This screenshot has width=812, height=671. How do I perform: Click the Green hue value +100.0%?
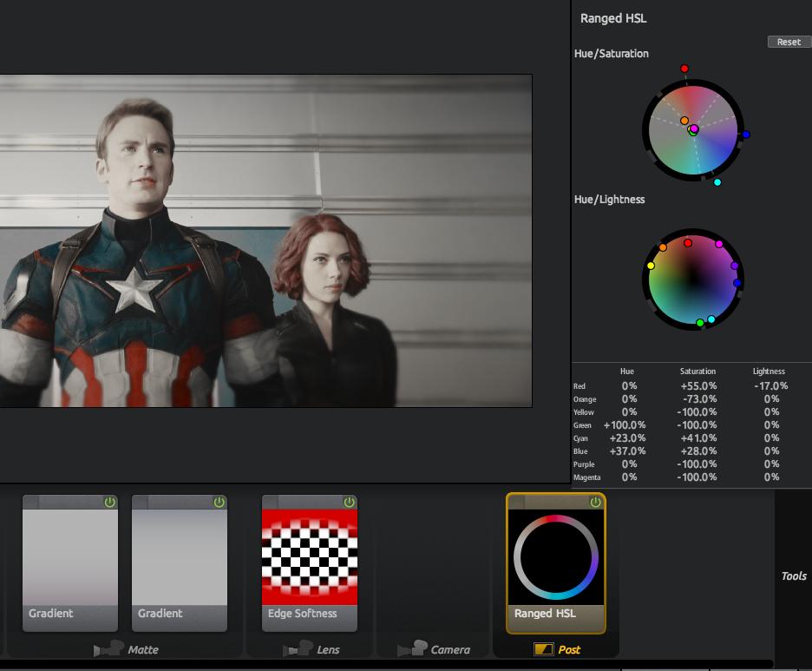point(625,424)
